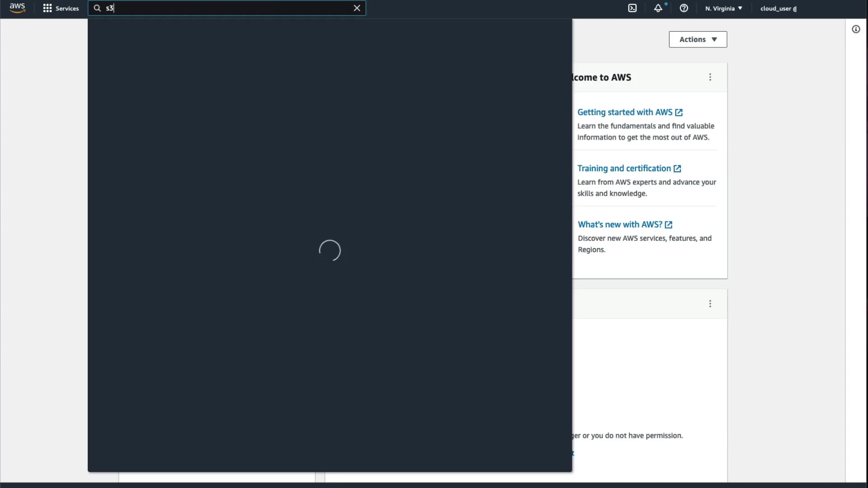The width and height of the screenshot is (868, 488).
Task: Open the Training and certification link
Action: (624, 168)
